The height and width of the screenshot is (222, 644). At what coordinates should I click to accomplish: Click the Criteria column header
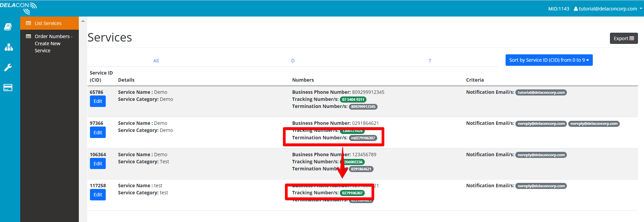pyautogui.click(x=475, y=80)
